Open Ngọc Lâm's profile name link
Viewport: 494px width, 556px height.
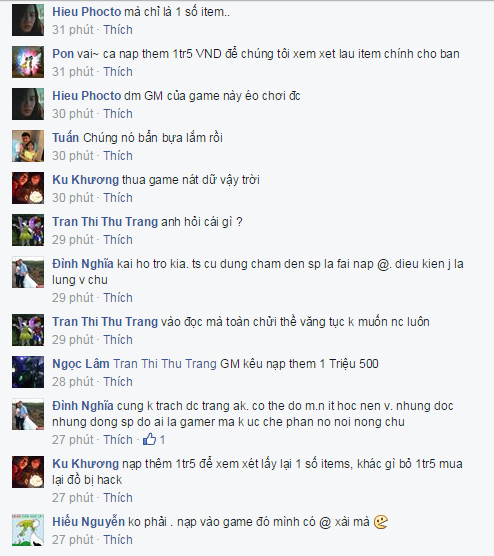coord(81,364)
